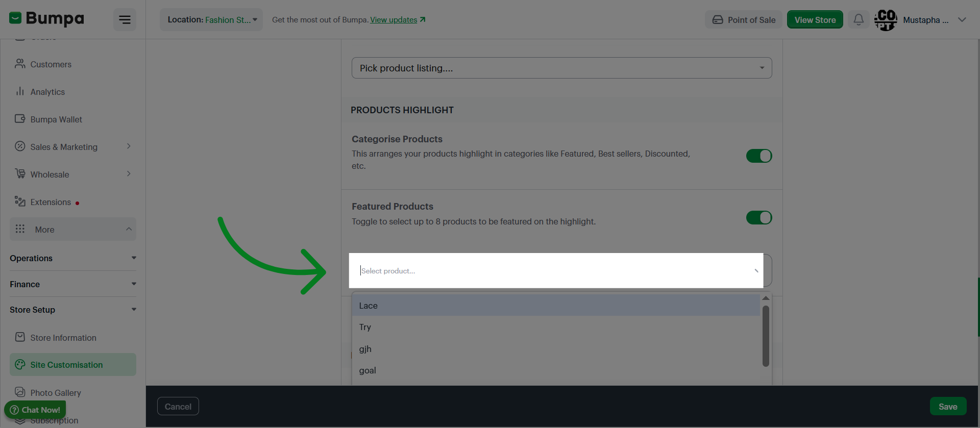Click the Bumpa logo
Screen dimensions: 980x428
[46, 19]
